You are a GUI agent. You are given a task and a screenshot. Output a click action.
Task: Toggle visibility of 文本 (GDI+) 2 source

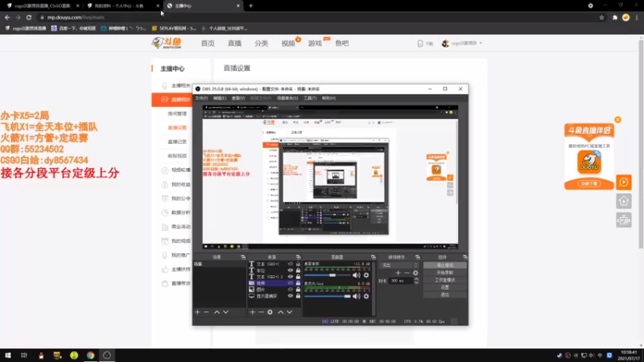tap(291, 277)
